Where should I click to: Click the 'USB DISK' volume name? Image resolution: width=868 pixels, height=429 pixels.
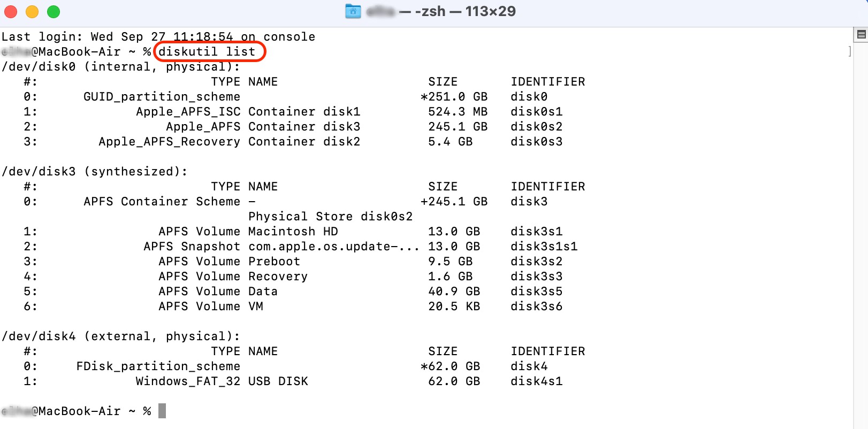pyautogui.click(x=278, y=381)
